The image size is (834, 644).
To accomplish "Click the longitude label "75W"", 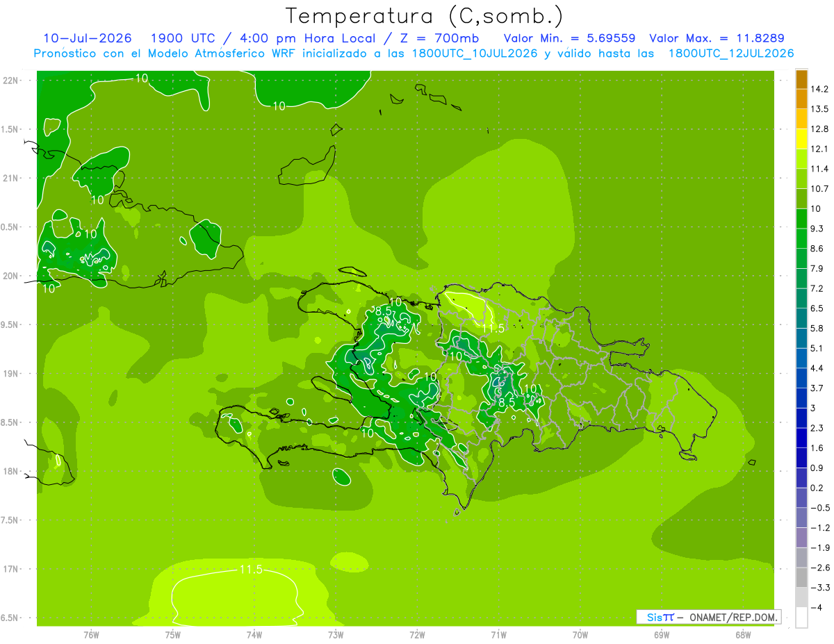I will click(173, 634).
